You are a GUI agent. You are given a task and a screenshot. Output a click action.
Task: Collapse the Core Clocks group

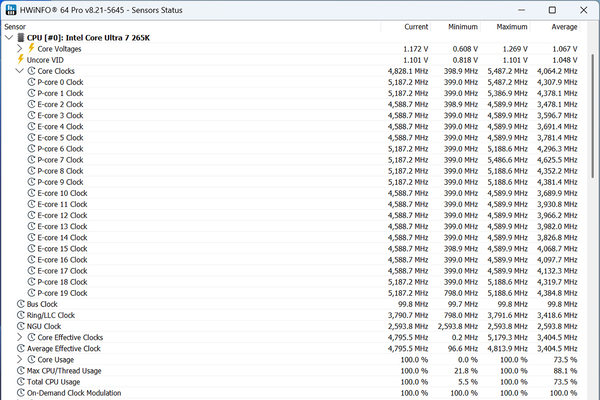(x=20, y=71)
